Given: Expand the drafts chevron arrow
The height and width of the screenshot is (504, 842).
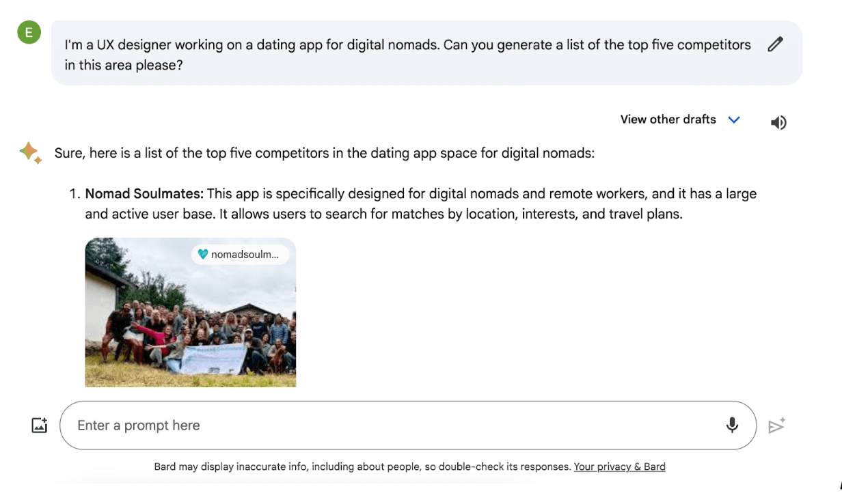Looking at the screenshot, I should pos(734,120).
